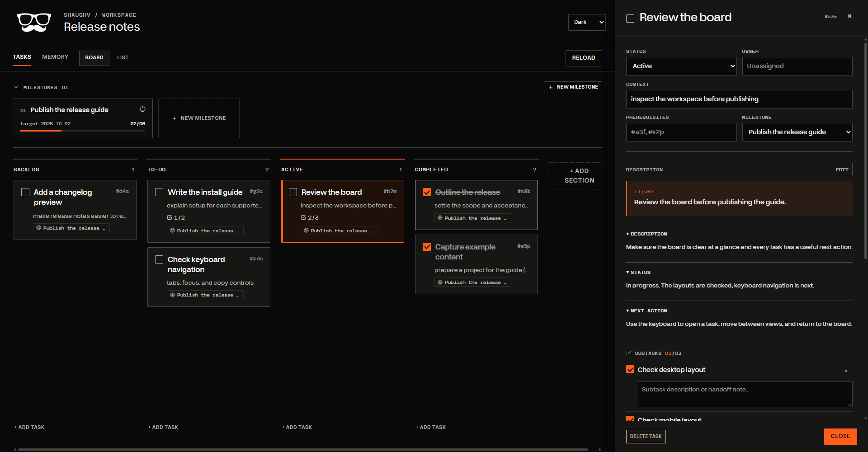
Task: Uncheck the Check desktop layout subtask
Action: [630, 369]
